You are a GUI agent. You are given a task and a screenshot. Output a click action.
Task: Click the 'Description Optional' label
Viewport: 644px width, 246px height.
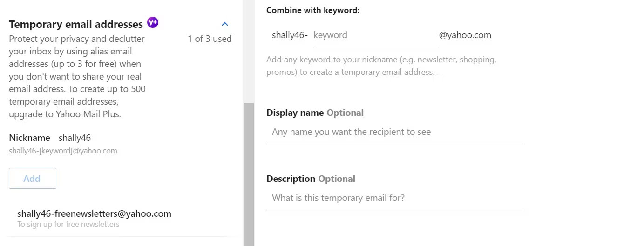pyautogui.click(x=311, y=179)
